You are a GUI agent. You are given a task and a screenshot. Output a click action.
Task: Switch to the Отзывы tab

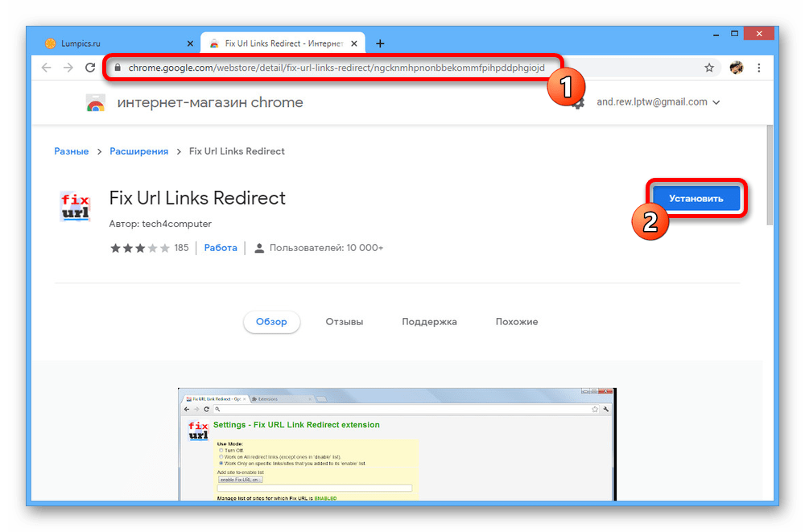pos(344,322)
